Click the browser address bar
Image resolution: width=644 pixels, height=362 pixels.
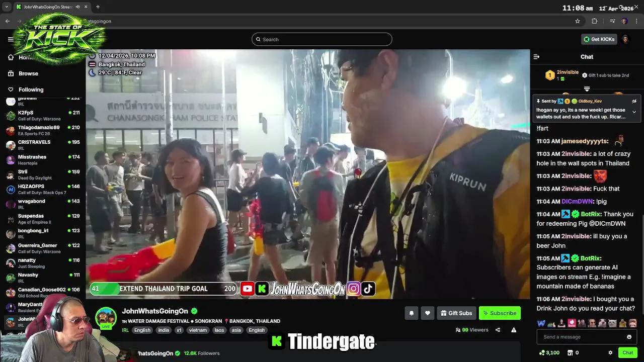click(322, 21)
